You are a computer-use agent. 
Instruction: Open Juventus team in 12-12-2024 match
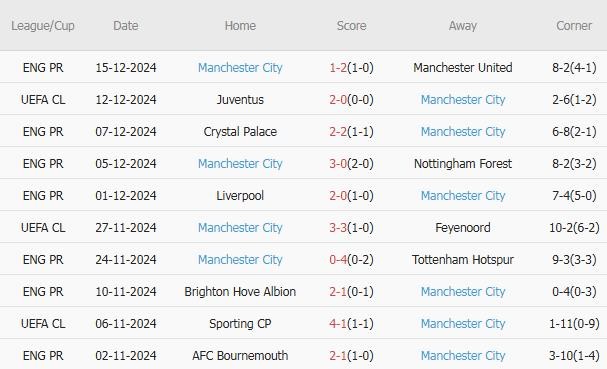240,100
